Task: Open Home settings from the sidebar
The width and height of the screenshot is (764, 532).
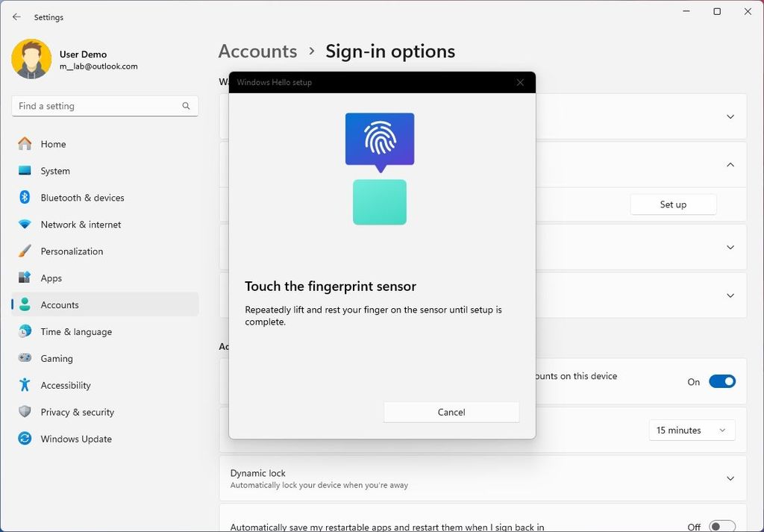Action: pyautogui.click(x=53, y=143)
